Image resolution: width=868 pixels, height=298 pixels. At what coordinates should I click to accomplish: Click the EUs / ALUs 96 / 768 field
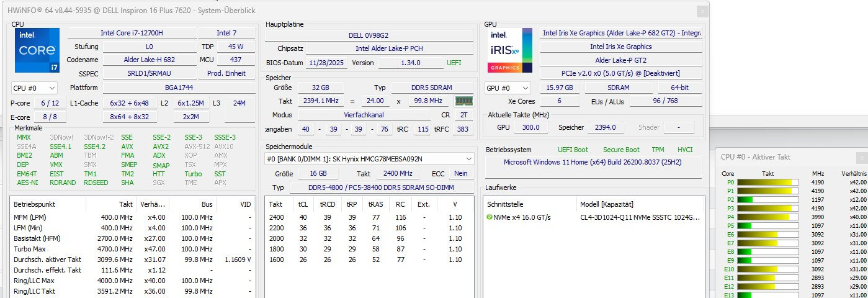click(666, 101)
